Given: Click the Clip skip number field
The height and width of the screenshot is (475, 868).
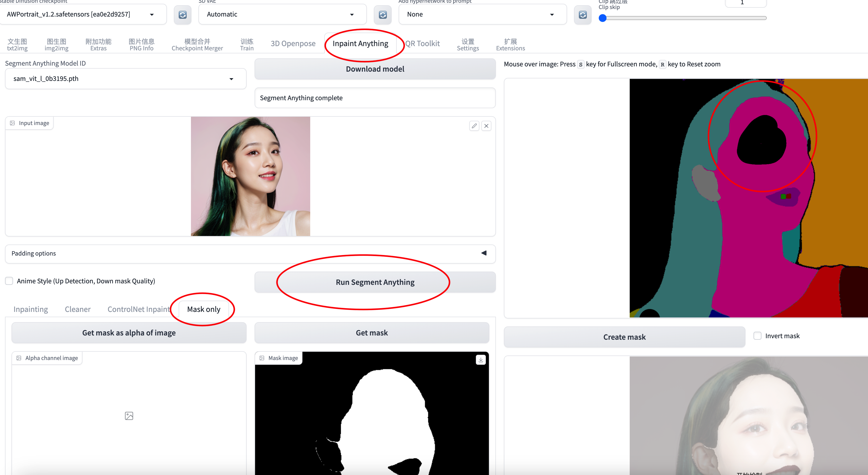Looking at the screenshot, I should point(745,3).
